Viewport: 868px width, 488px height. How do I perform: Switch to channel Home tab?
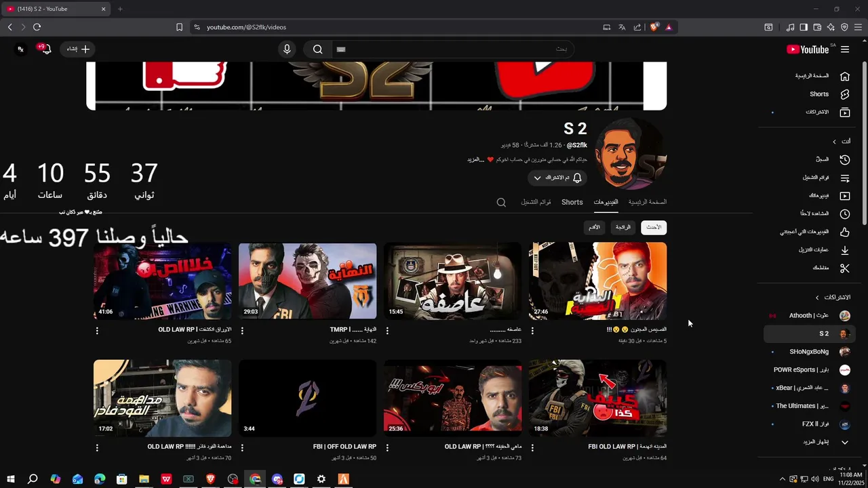coord(647,202)
